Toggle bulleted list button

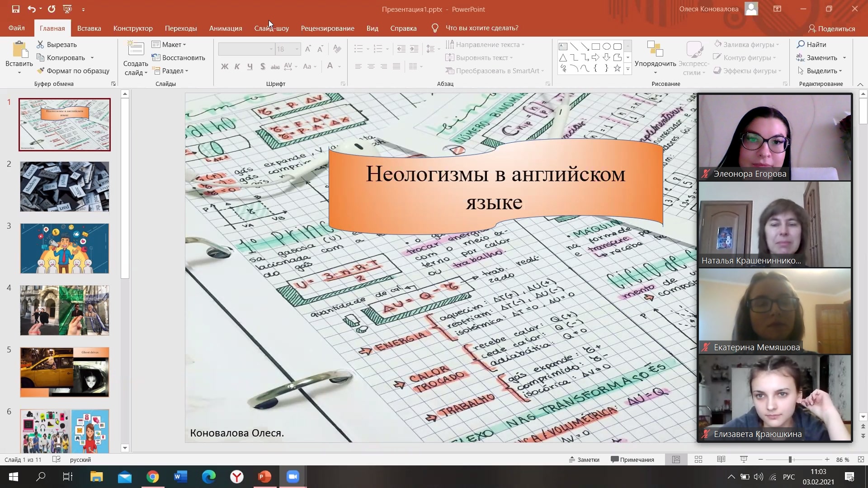pos(359,49)
